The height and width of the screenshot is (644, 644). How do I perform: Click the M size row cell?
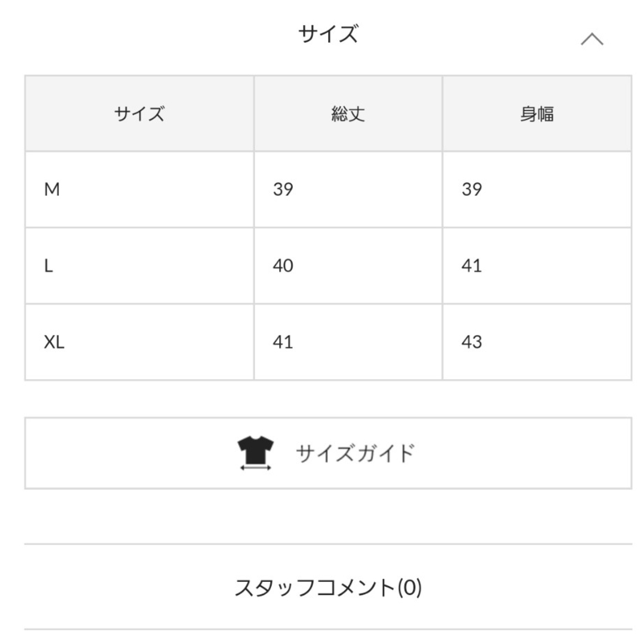point(139,190)
